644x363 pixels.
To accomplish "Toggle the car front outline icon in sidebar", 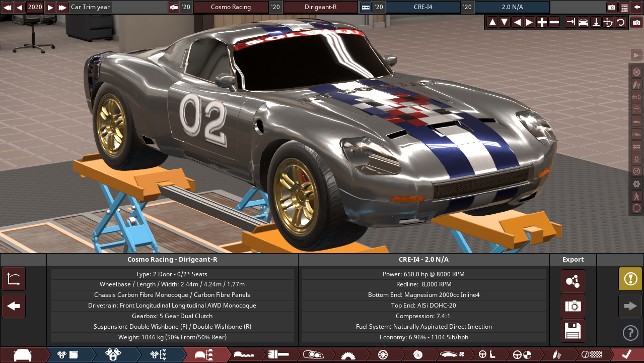I will click(636, 109).
